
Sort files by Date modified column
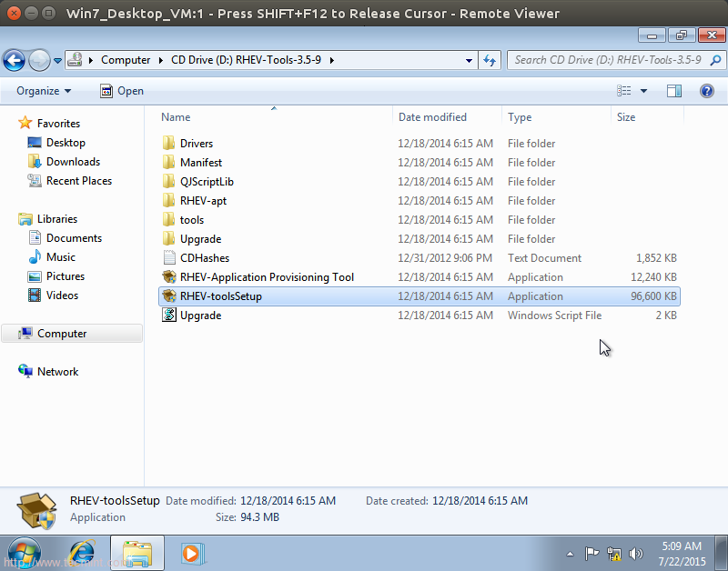432,117
